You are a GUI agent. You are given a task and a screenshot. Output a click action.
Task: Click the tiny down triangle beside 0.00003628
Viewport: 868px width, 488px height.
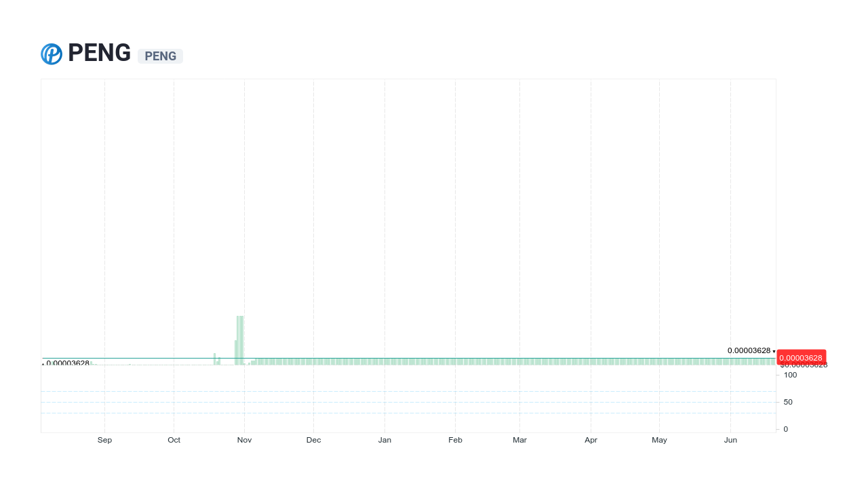[x=774, y=351]
